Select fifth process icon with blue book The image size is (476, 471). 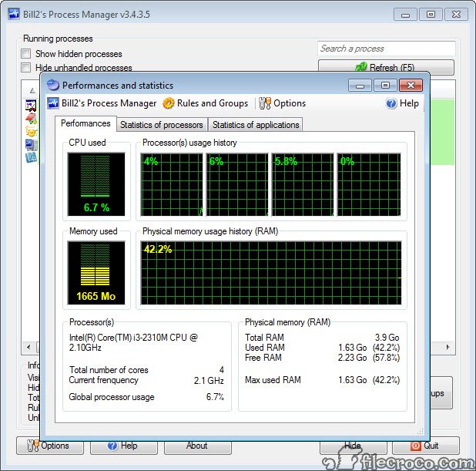click(31, 157)
